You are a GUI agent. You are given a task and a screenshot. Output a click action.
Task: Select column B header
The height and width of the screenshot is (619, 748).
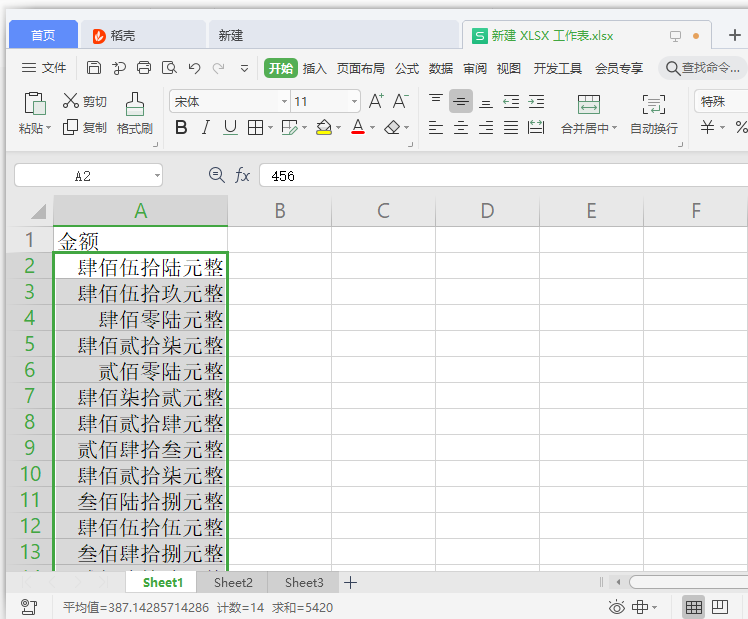point(280,210)
